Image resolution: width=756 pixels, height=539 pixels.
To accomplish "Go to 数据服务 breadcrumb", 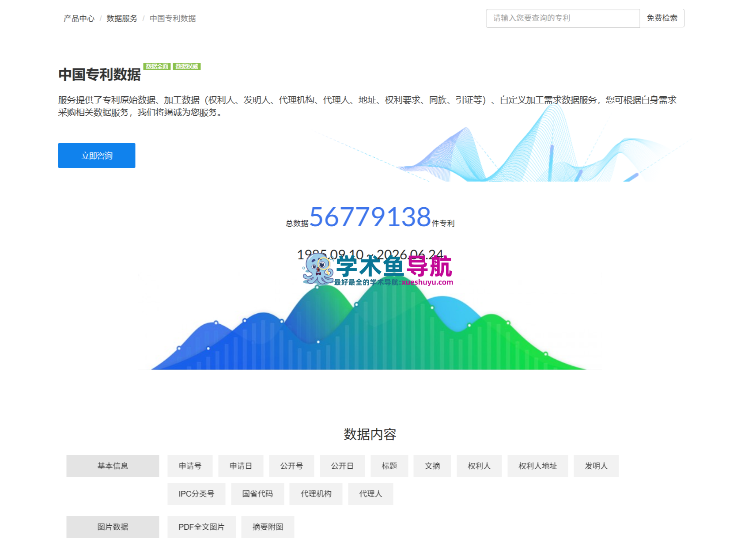I will (x=122, y=18).
